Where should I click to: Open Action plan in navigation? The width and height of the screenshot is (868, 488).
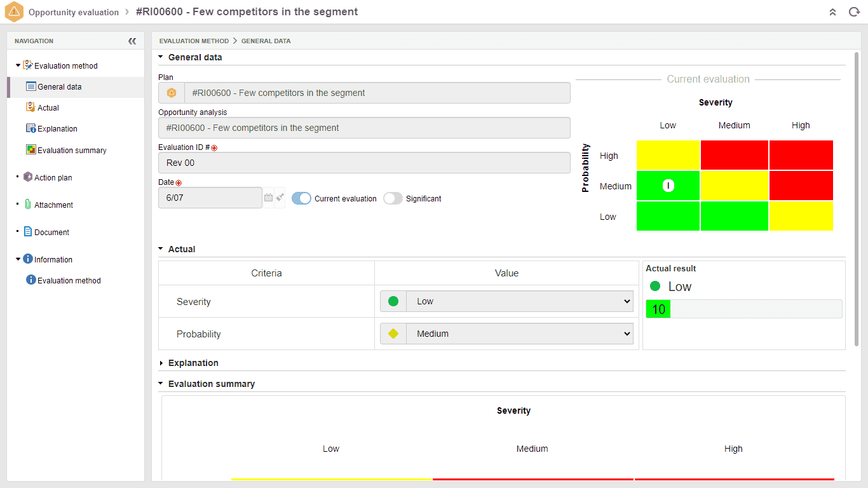[x=53, y=178]
